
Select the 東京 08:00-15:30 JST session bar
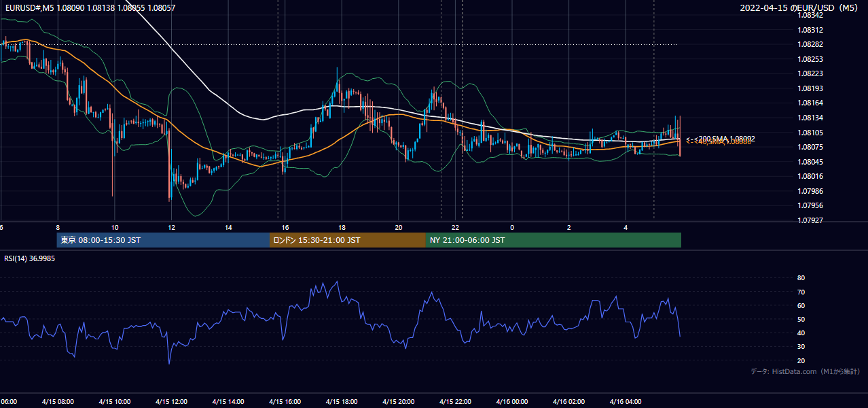[x=163, y=240]
